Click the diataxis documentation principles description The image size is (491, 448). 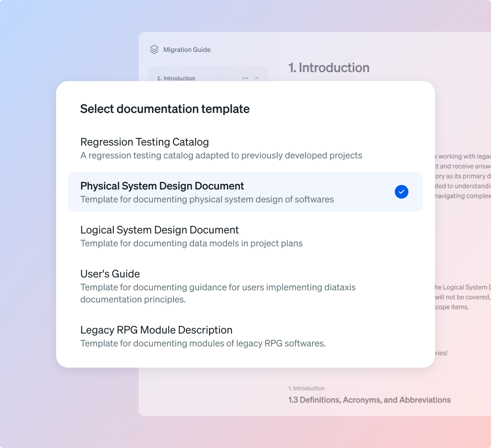217,293
